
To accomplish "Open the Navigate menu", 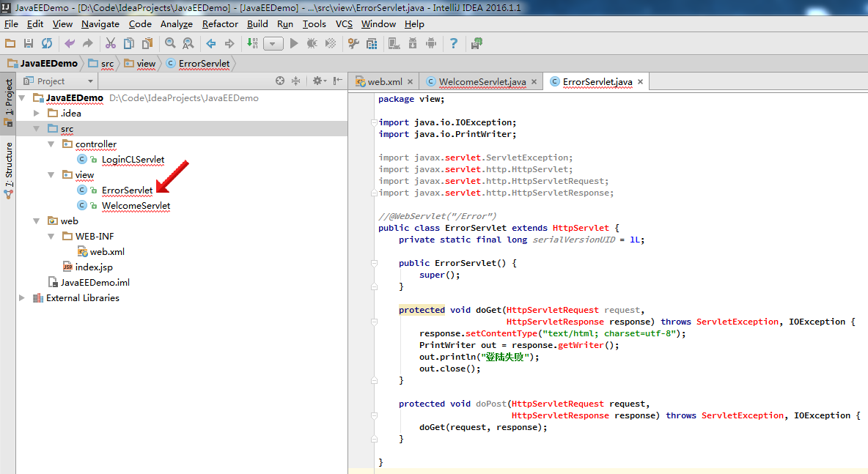I will click(100, 23).
